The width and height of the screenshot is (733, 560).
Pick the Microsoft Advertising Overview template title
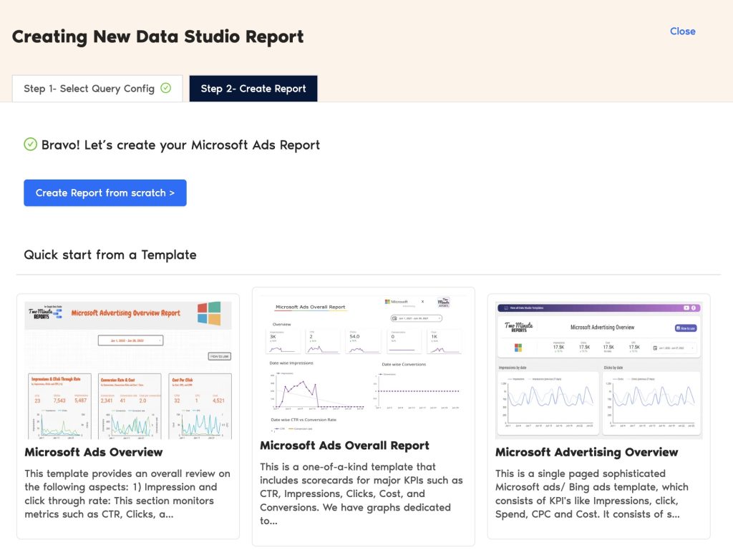587,452
